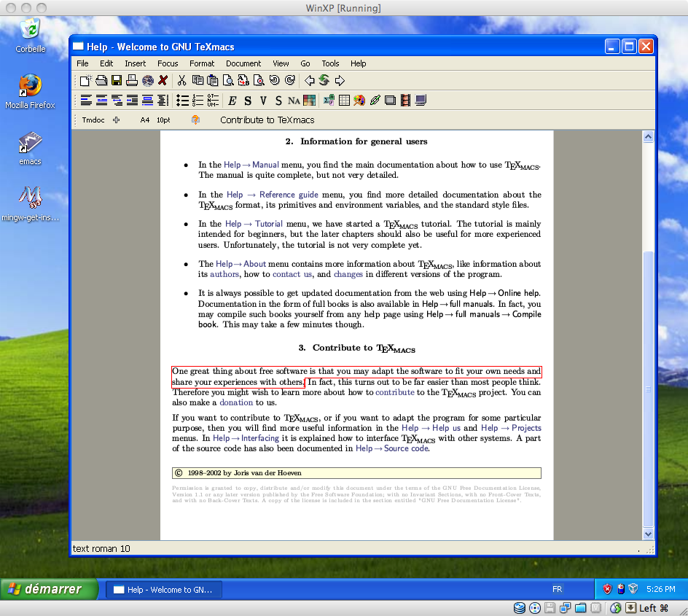
Task: Open the Focus menu
Action: pos(168,63)
